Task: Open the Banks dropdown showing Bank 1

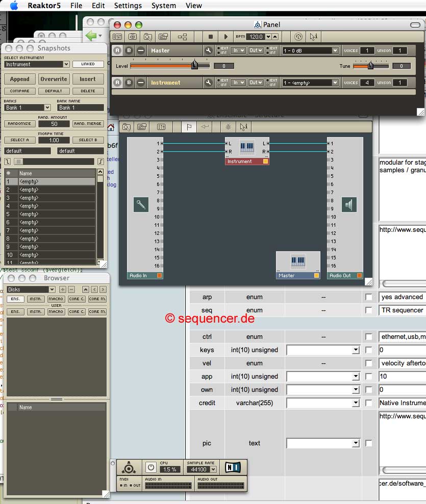Action: [x=28, y=108]
